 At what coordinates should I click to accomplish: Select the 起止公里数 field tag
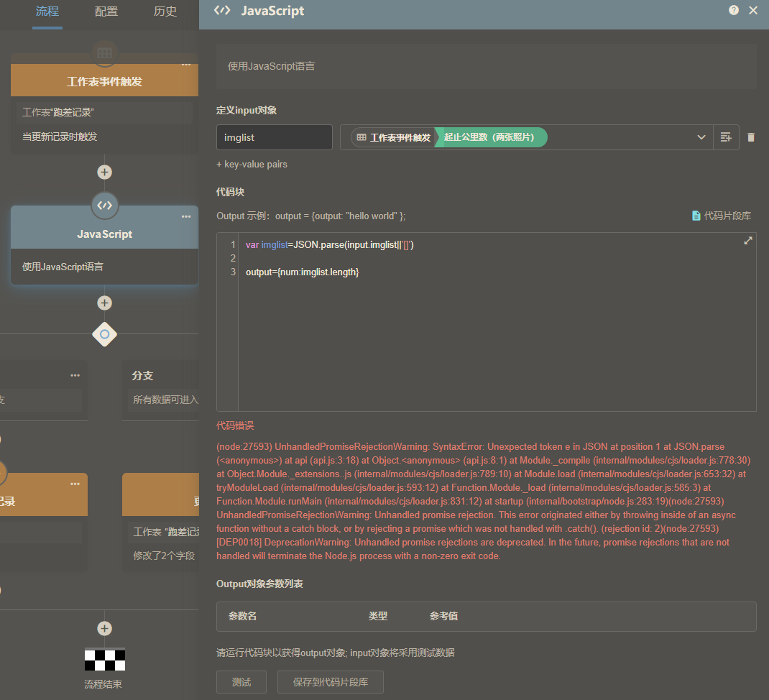489,137
